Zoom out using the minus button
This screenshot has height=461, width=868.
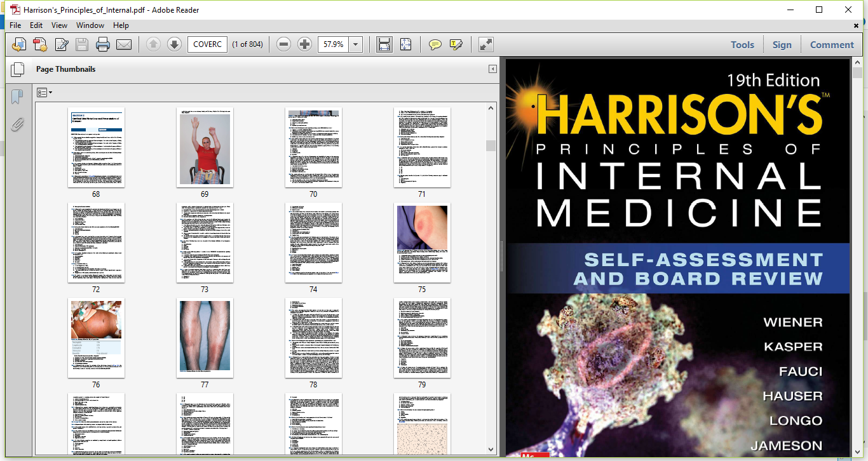pyautogui.click(x=284, y=44)
